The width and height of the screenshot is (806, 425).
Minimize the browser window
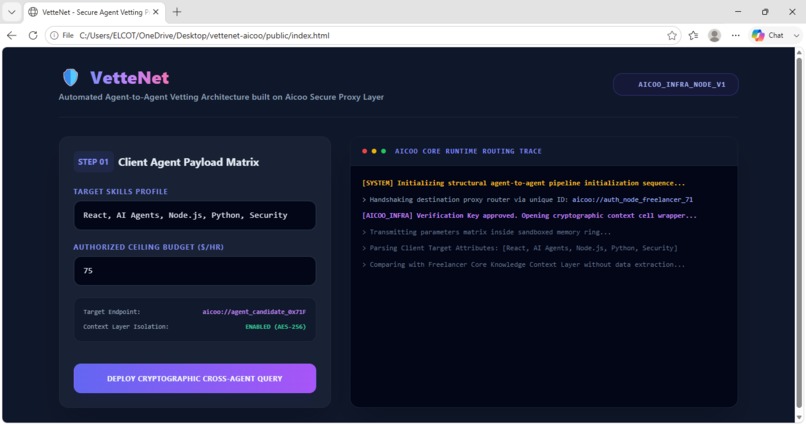(x=738, y=12)
